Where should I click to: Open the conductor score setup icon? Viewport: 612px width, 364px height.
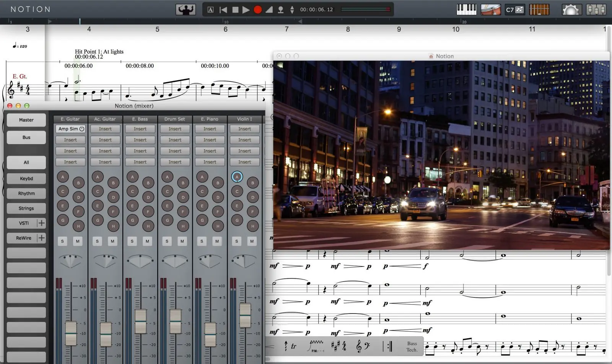coord(186,10)
